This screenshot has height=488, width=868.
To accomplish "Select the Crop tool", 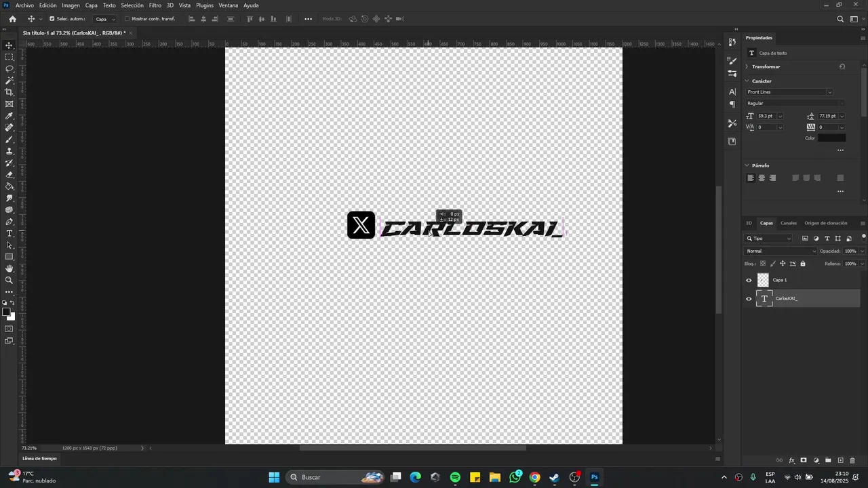I will tap(9, 92).
